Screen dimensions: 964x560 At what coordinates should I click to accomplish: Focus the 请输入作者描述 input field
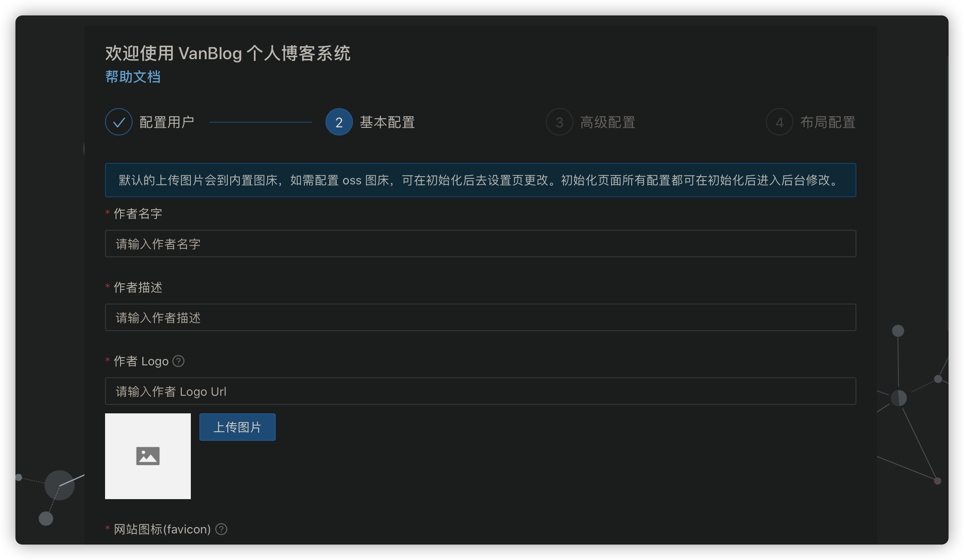pos(480,317)
